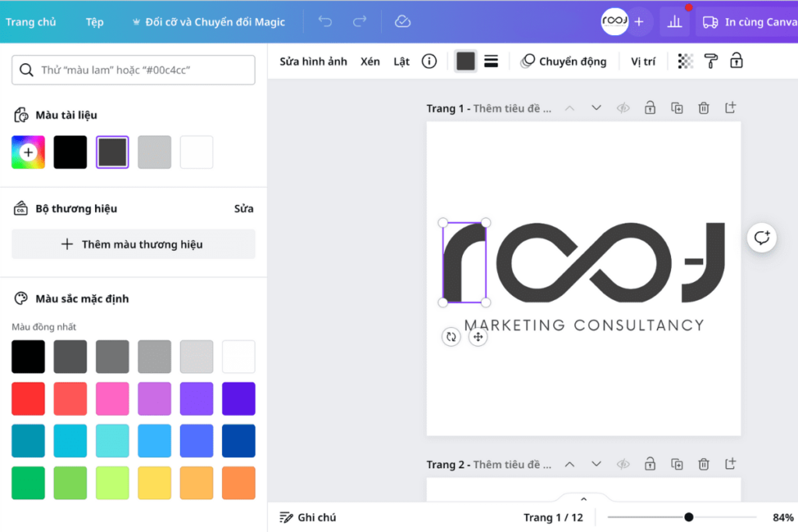
Task: Hide page Trang 2 with eye icon
Action: point(623,464)
